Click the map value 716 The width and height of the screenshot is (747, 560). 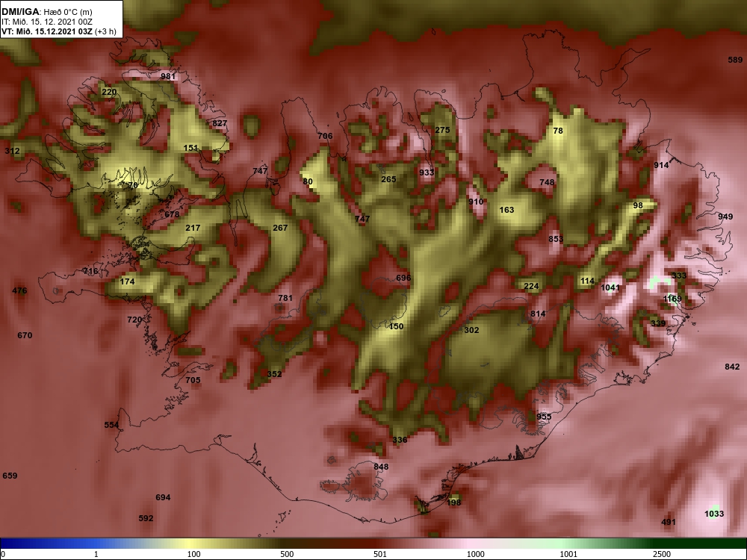pyautogui.click(x=90, y=272)
